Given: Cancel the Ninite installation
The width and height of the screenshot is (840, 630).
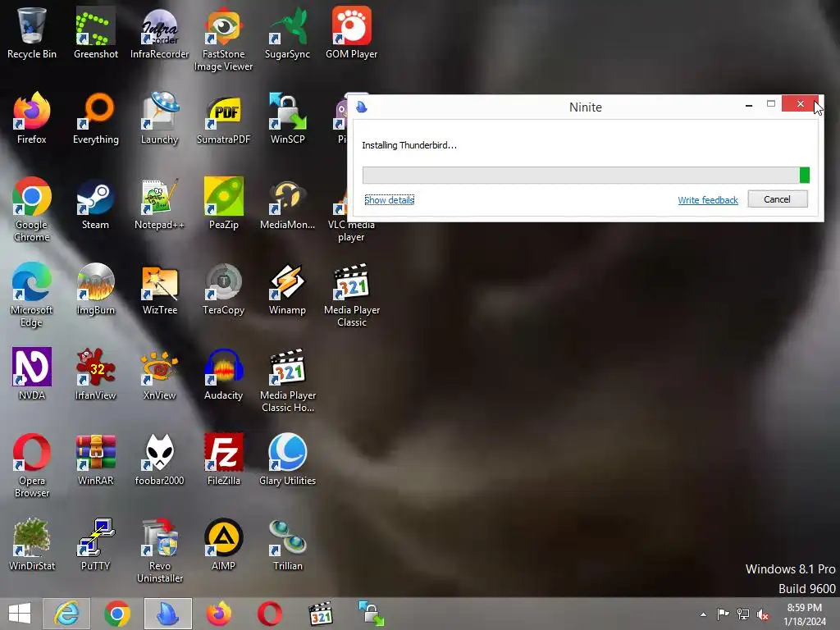Looking at the screenshot, I should [x=778, y=199].
